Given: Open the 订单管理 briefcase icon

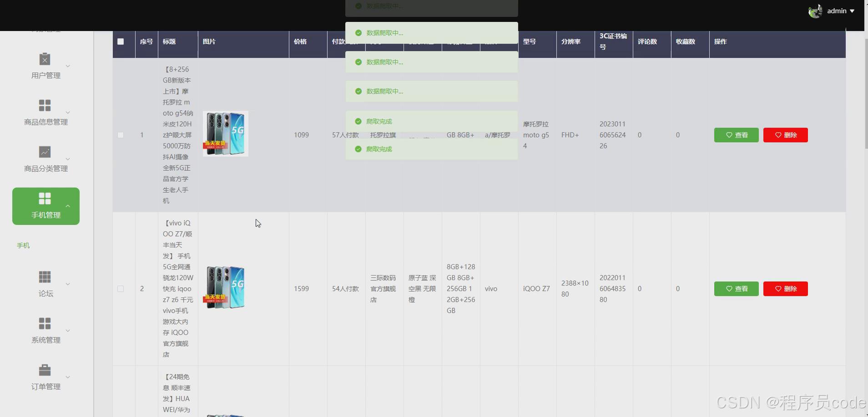Looking at the screenshot, I should click(x=45, y=370).
